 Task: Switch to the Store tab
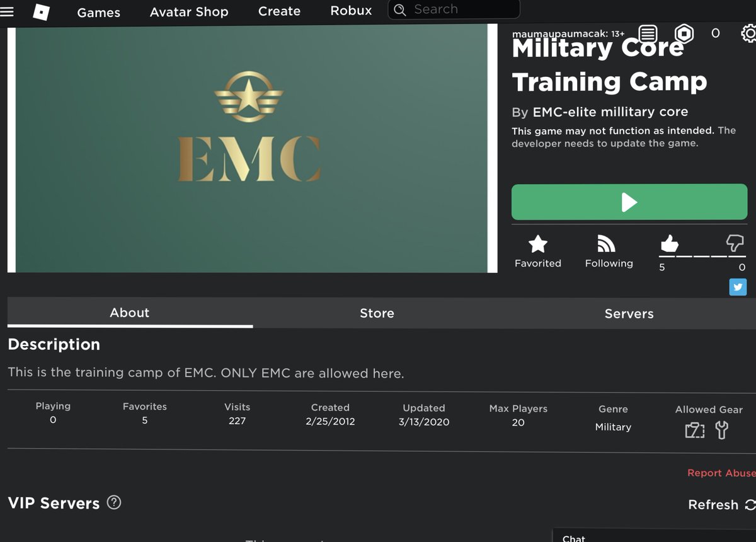[377, 313]
